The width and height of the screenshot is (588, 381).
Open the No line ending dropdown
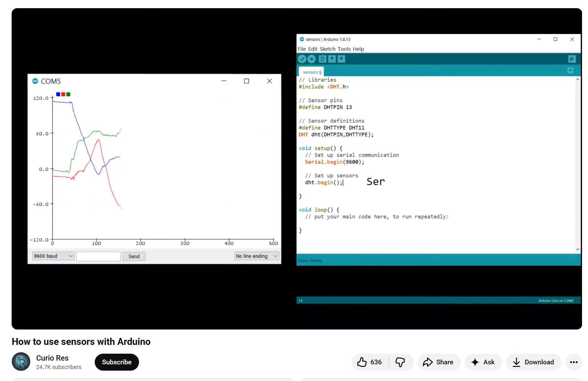pyautogui.click(x=256, y=256)
